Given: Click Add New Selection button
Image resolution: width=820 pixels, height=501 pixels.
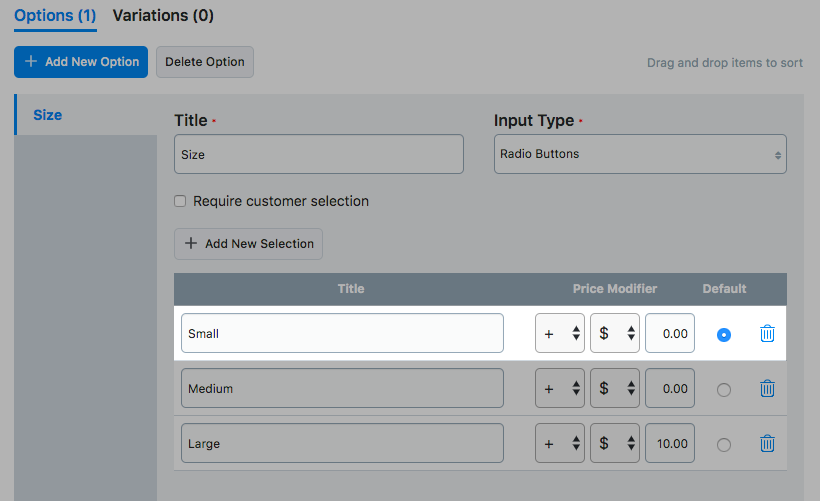Looking at the screenshot, I should pos(248,244).
